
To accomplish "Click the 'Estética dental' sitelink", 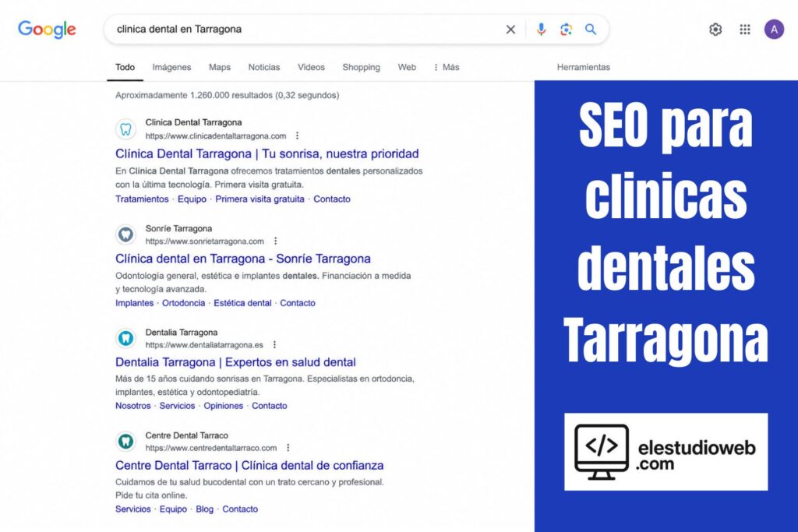I will click(242, 303).
